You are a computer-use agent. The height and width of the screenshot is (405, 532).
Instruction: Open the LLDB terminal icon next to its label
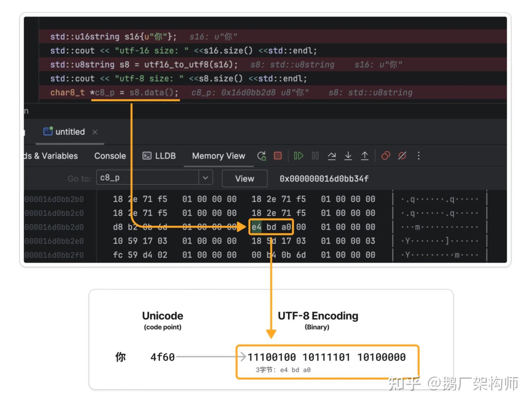(147, 155)
